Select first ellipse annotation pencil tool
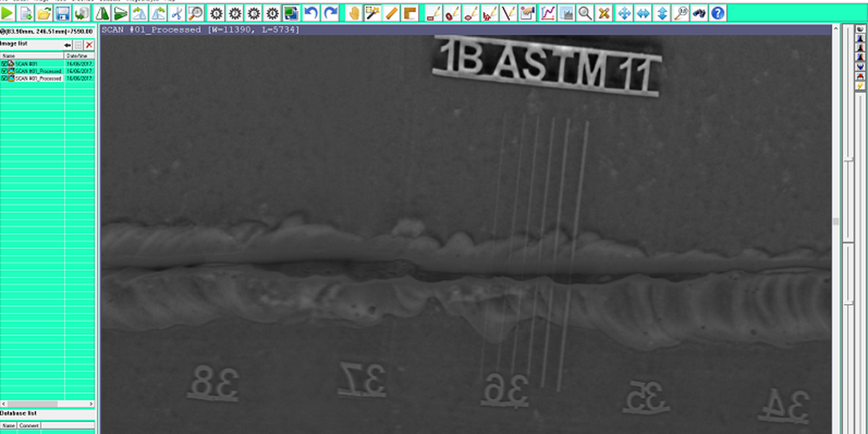 [453, 12]
